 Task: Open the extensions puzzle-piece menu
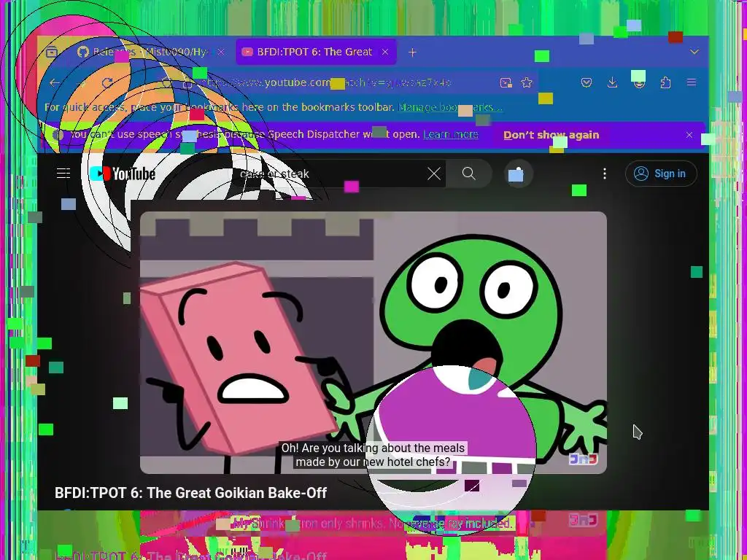coord(665,83)
